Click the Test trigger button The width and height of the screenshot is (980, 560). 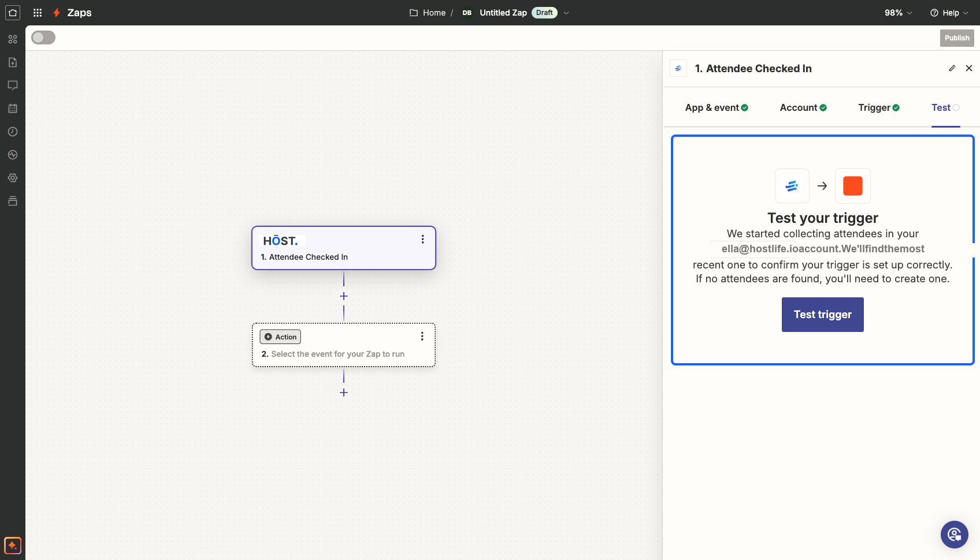pyautogui.click(x=823, y=315)
